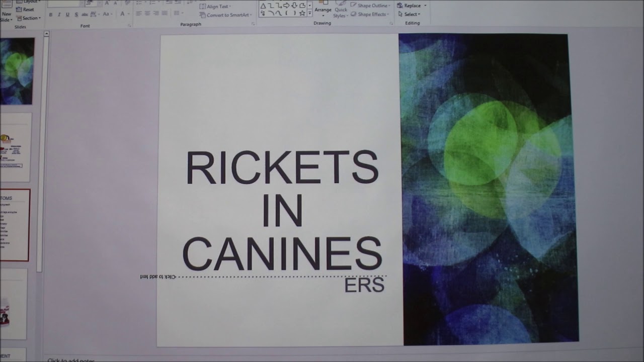644x362 pixels.
Task: Toggle Bold formatting in the Font group
Action: pos(51,15)
